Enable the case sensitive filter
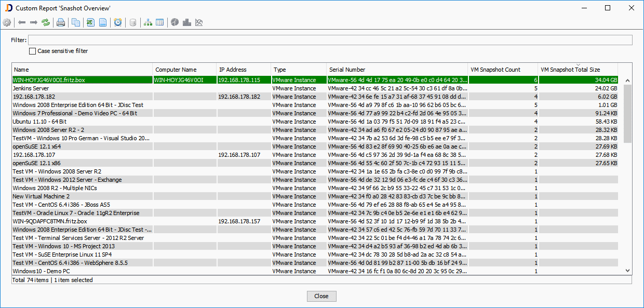This screenshot has width=644, height=308. click(32, 51)
